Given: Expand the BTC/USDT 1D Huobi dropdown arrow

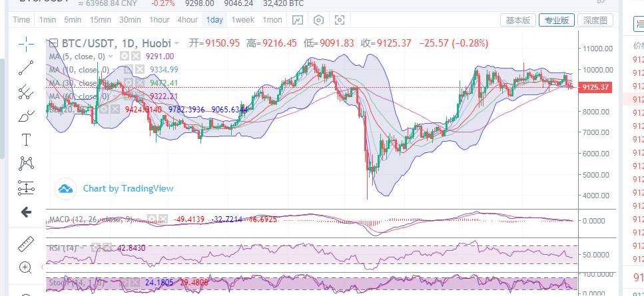Looking at the screenshot, I should (x=175, y=43).
